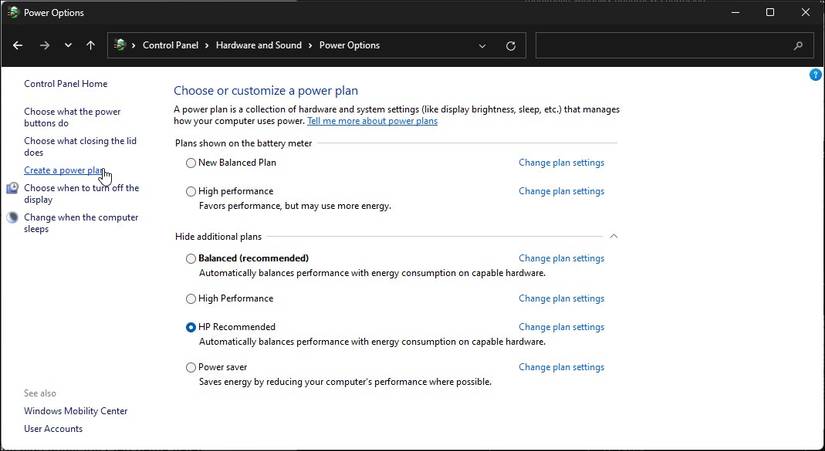Screen dimensions: 825x451
Task: Open the recent locations dropdown arrow
Action: tap(68, 45)
